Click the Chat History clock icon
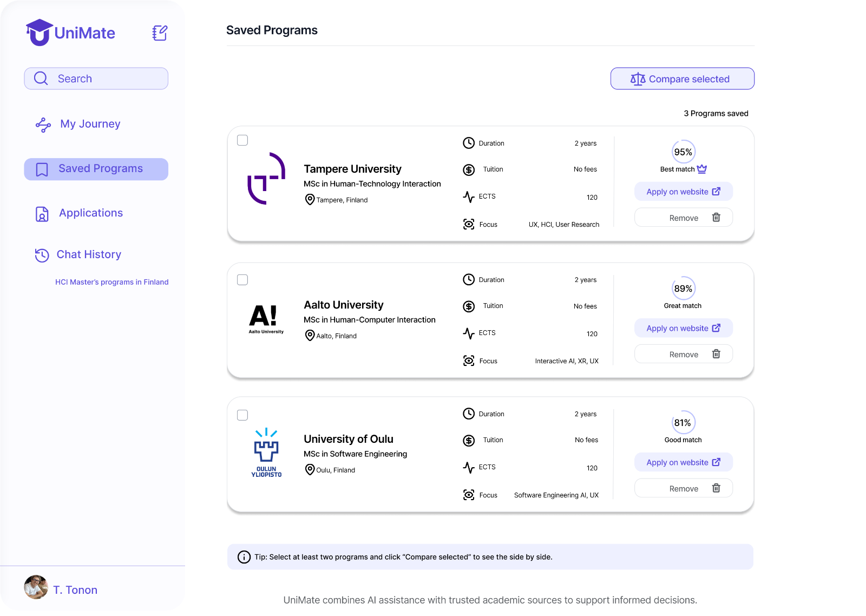 [x=42, y=255]
